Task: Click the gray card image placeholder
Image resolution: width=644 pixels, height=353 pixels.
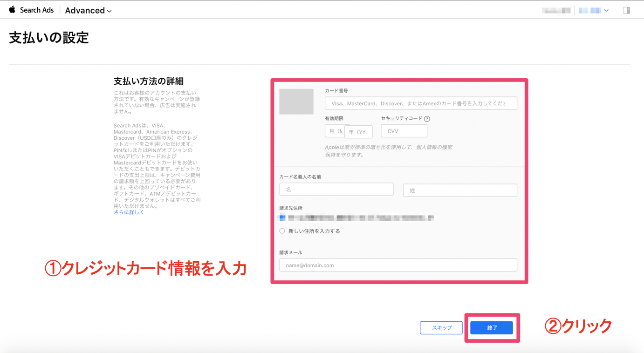Action: tap(296, 102)
